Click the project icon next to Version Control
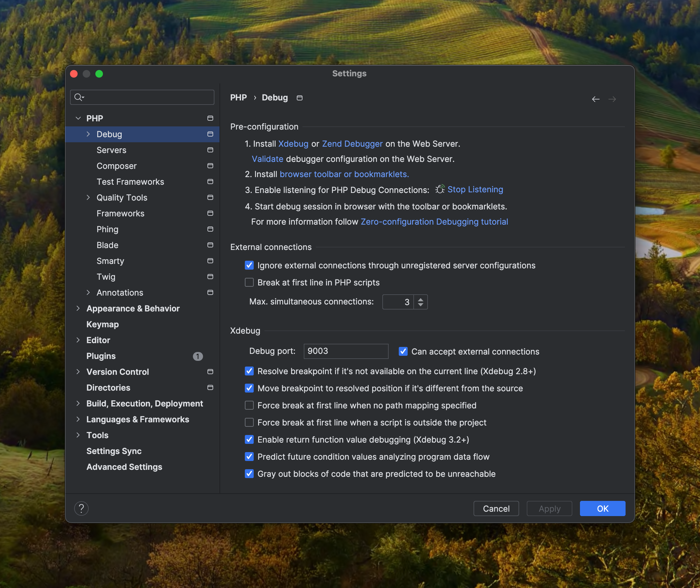Viewport: 700px width, 588px height. [x=210, y=372]
